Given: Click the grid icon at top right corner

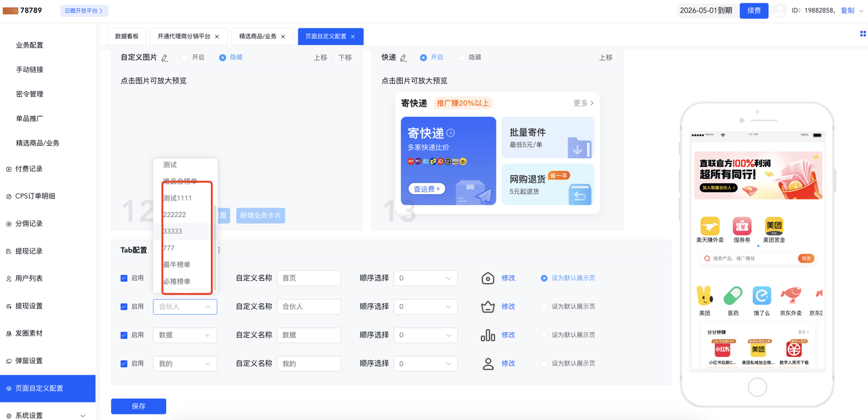Looking at the screenshot, I should tap(863, 33).
